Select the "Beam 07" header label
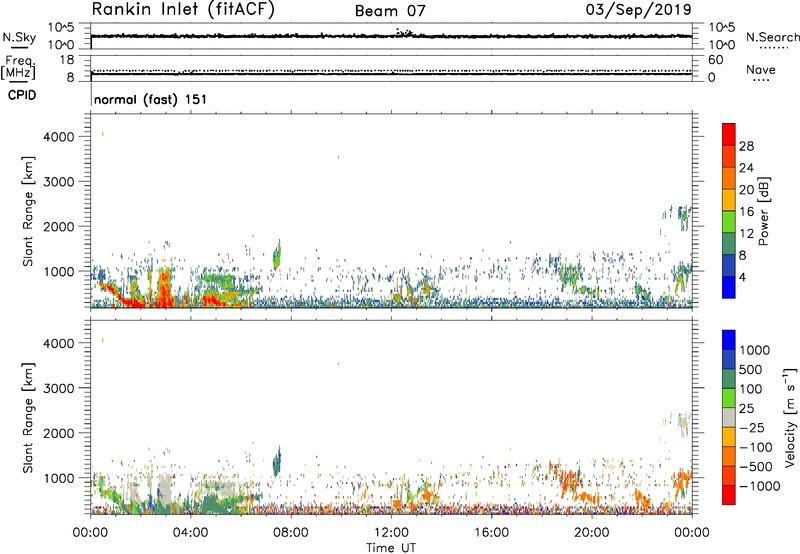The image size is (800, 554). pos(390,11)
